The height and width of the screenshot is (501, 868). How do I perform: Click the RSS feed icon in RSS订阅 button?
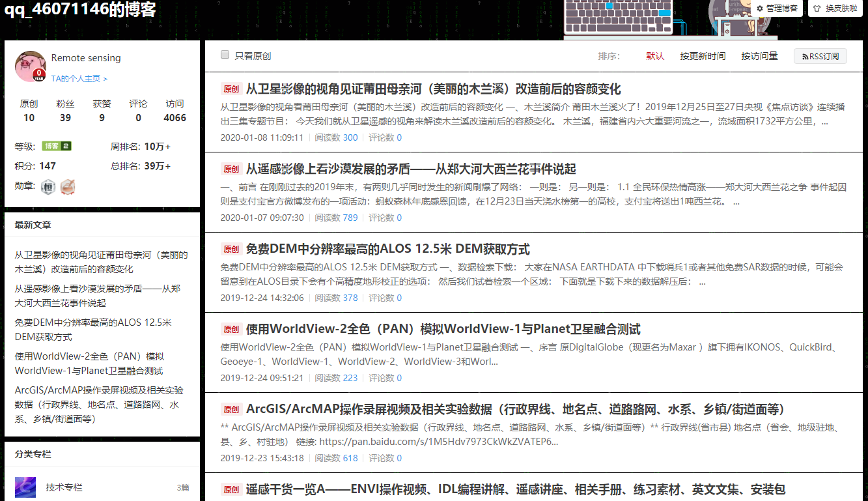804,57
